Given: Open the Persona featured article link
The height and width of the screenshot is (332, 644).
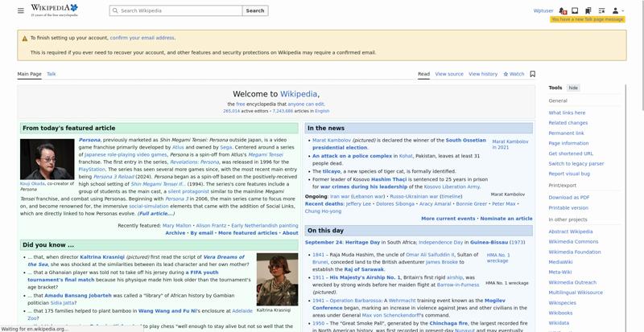Looking at the screenshot, I should point(89,140).
